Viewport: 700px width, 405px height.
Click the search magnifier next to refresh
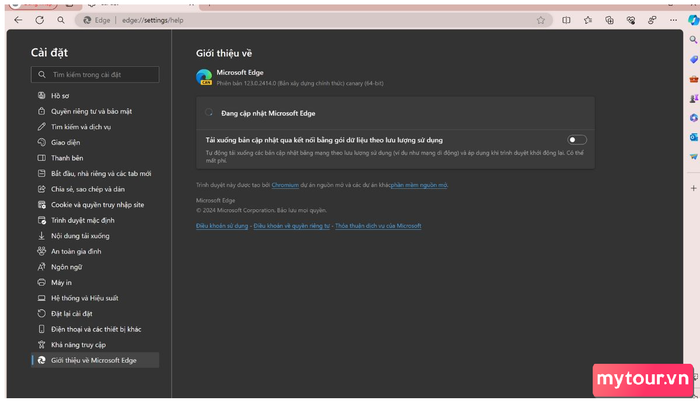click(61, 20)
